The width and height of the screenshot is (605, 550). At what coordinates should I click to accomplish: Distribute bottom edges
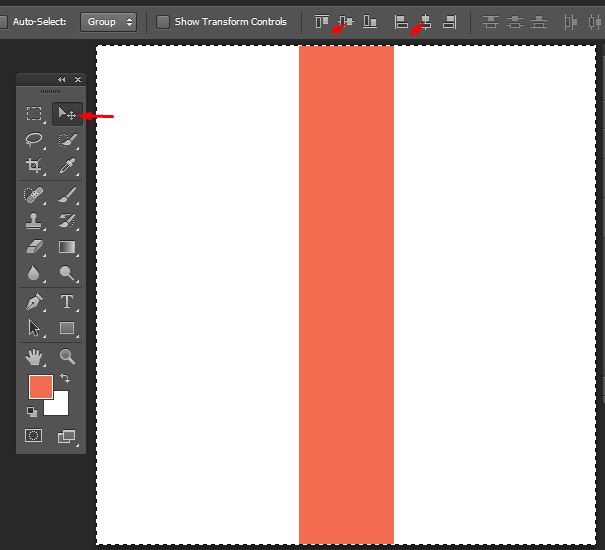[539, 22]
